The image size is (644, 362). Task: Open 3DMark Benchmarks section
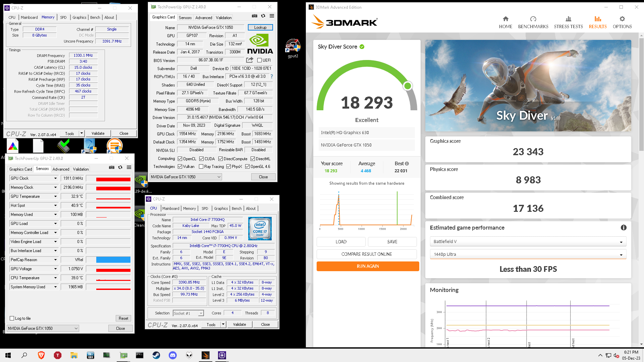coord(533,22)
